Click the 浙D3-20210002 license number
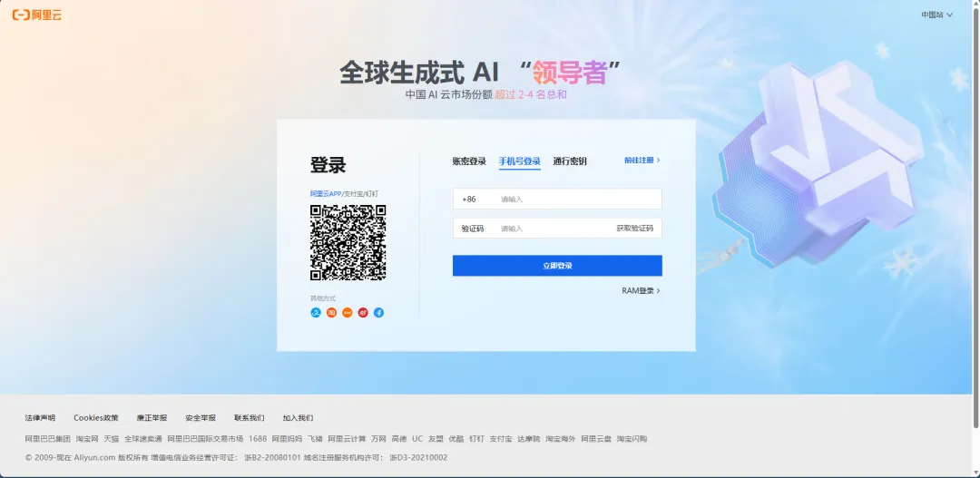980x478 pixels. (x=418, y=458)
